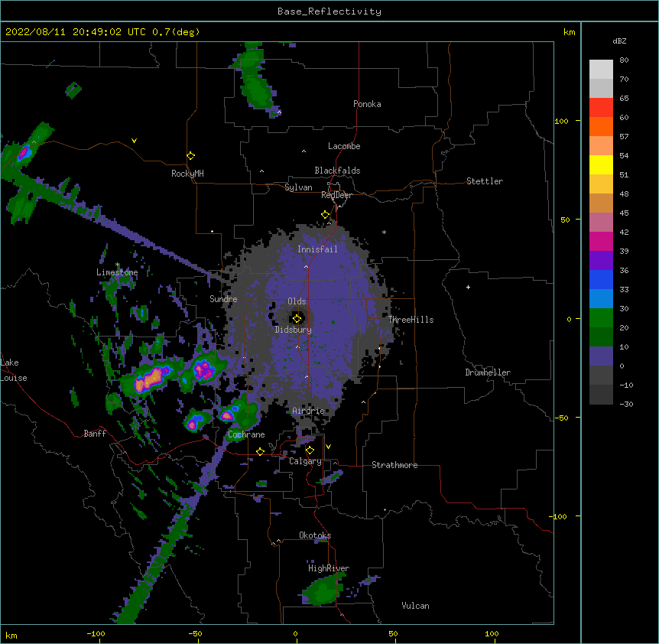Click the Olds town label

(297, 301)
